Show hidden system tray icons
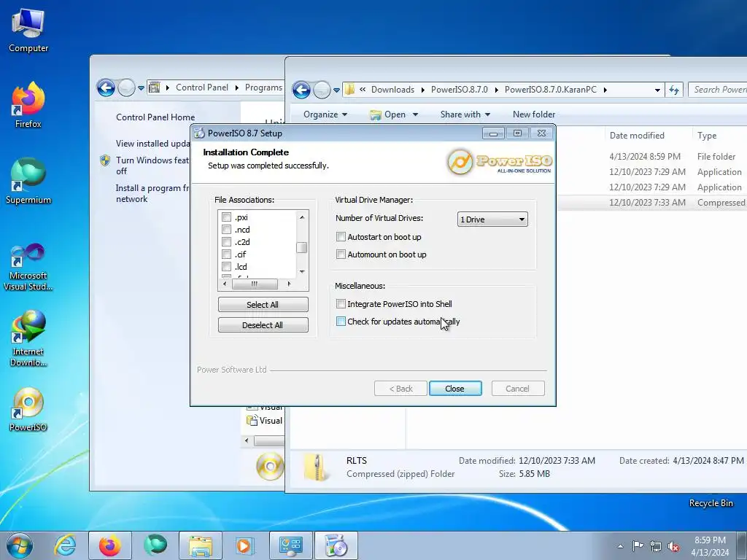This screenshot has height=560, width=747. 620,546
